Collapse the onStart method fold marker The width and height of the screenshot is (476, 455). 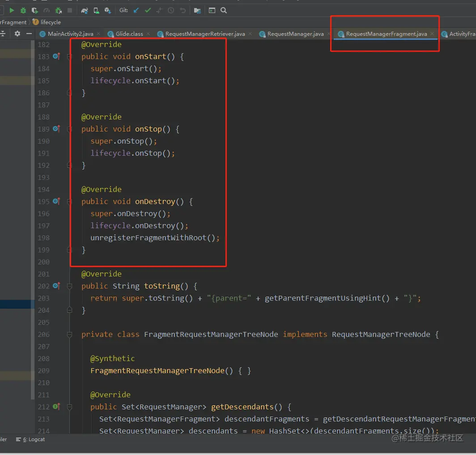click(x=69, y=56)
